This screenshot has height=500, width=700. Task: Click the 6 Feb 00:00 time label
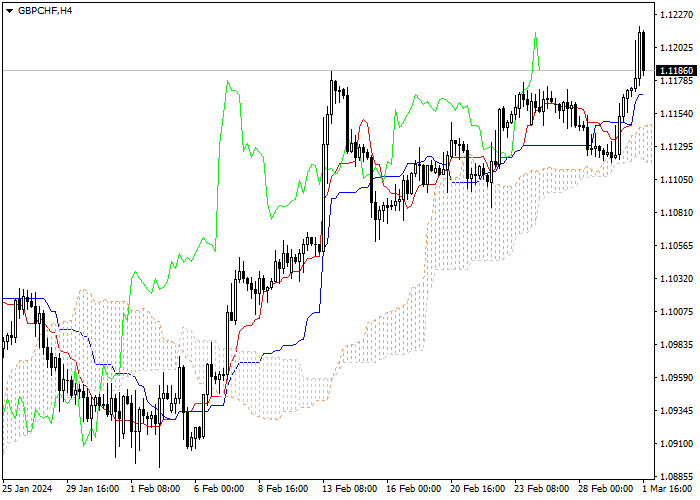pos(219,488)
